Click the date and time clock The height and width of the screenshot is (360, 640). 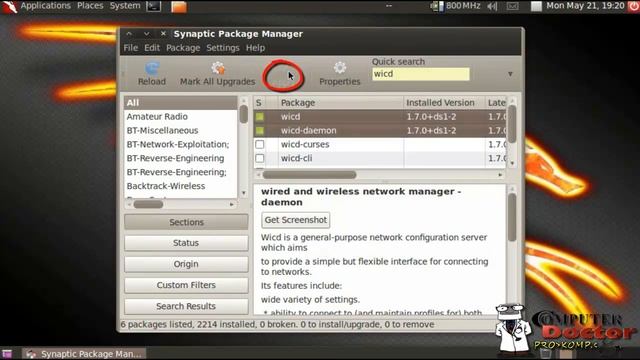pos(585,6)
